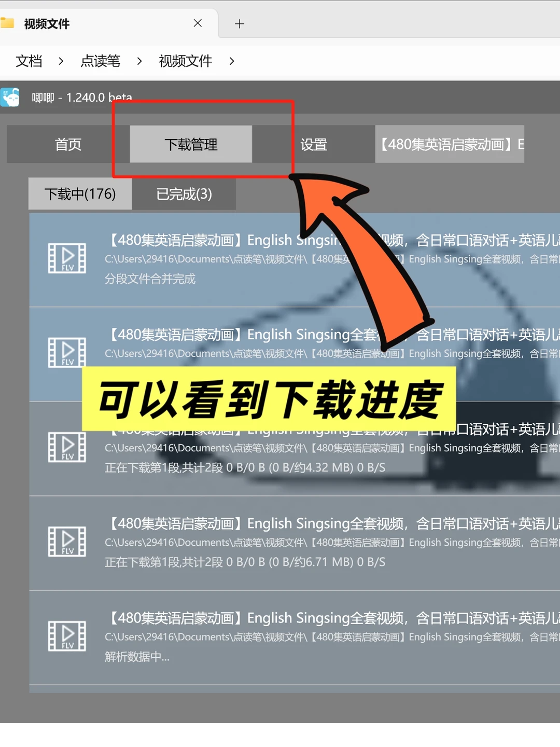Click the FLV icon of the 解析数据中 item
The width and height of the screenshot is (560, 747).
click(66, 635)
